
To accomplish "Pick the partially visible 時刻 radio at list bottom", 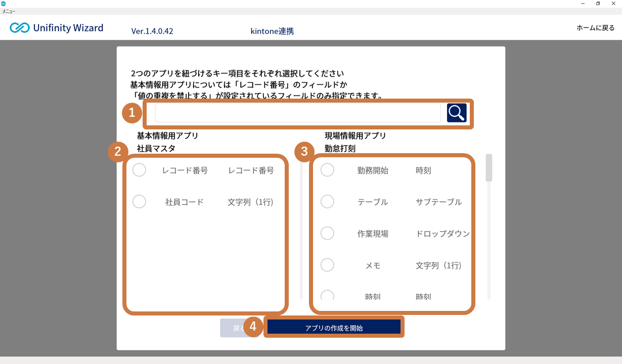I will [327, 295].
